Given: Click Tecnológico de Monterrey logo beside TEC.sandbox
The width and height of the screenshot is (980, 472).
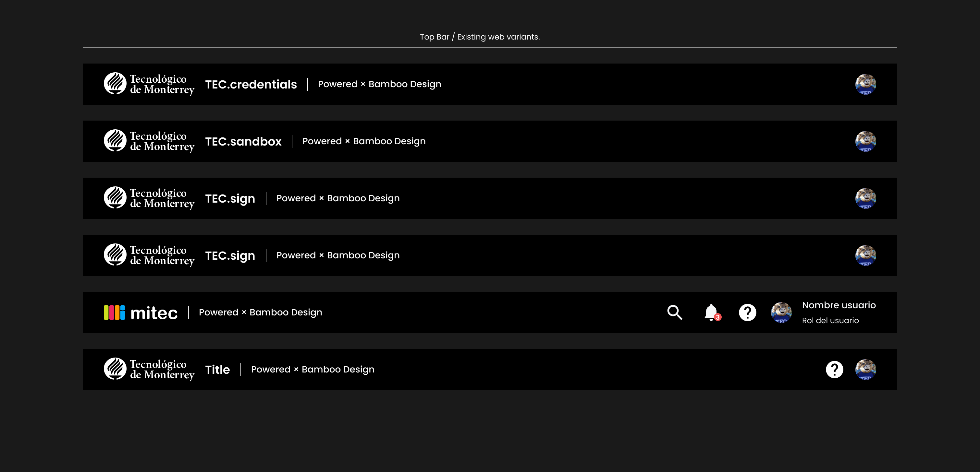Looking at the screenshot, I should click(x=149, y=141).
